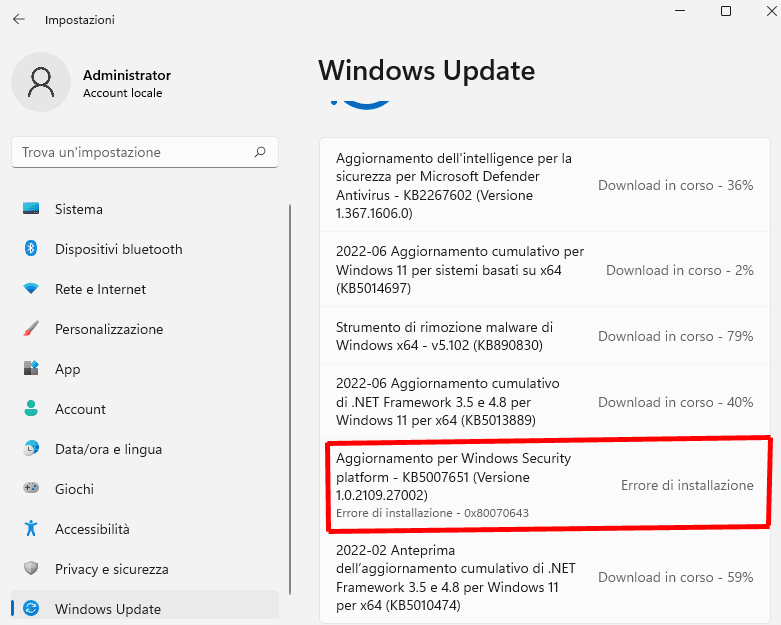Image resolution: width=781 pixels, height=625 pixels.
Task: Click the Sistema monitor icon
Action: pos(31,209)
